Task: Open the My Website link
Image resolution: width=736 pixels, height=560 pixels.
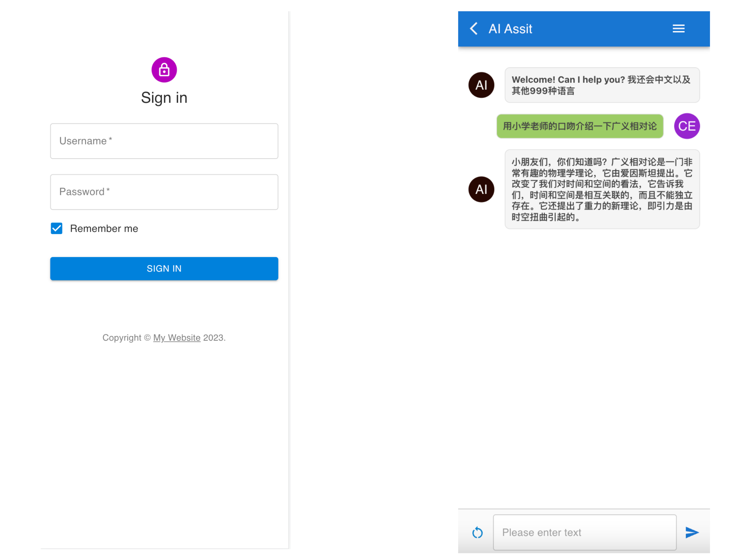Action: click(x=177, y=338)
